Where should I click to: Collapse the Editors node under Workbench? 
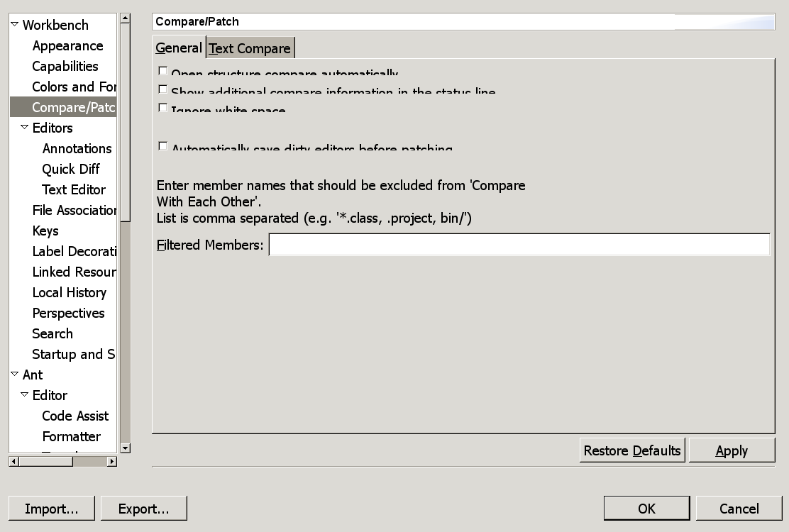[24, 128]
